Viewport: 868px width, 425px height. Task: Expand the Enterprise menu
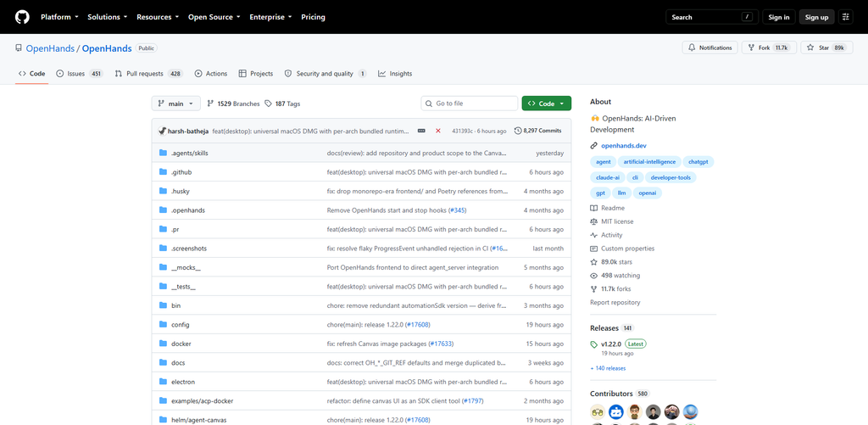pyautogui.click(x=270, y=17)
